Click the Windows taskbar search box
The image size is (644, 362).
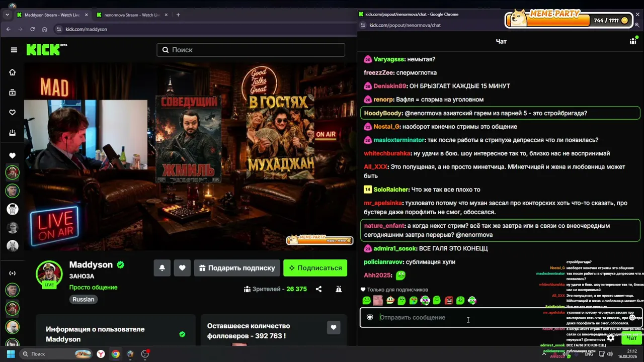pyautogui.click(x=56, y=354)
